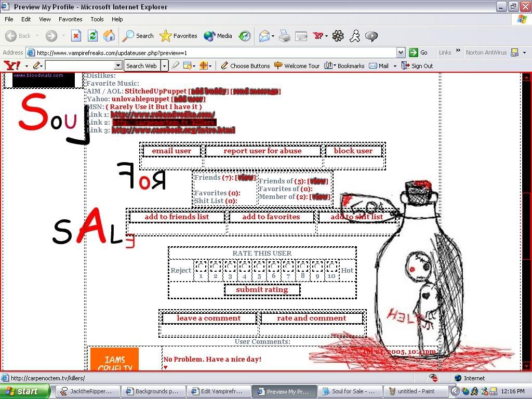Viewport: 532px width, 399px height.
Task: Click the pencil edit icon on Yahoo toolbar
Action: (36, 65)
